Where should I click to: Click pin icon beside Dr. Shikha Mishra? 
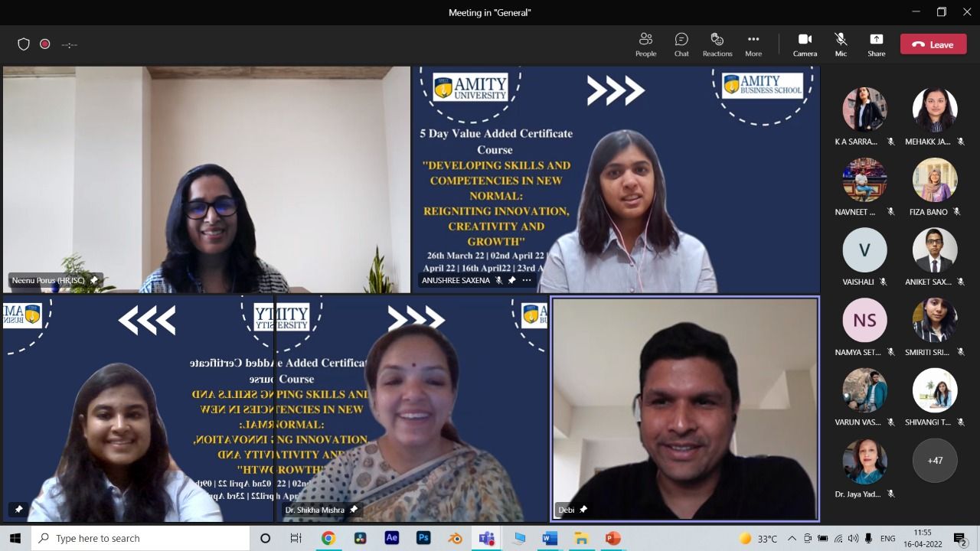point(354,510)
